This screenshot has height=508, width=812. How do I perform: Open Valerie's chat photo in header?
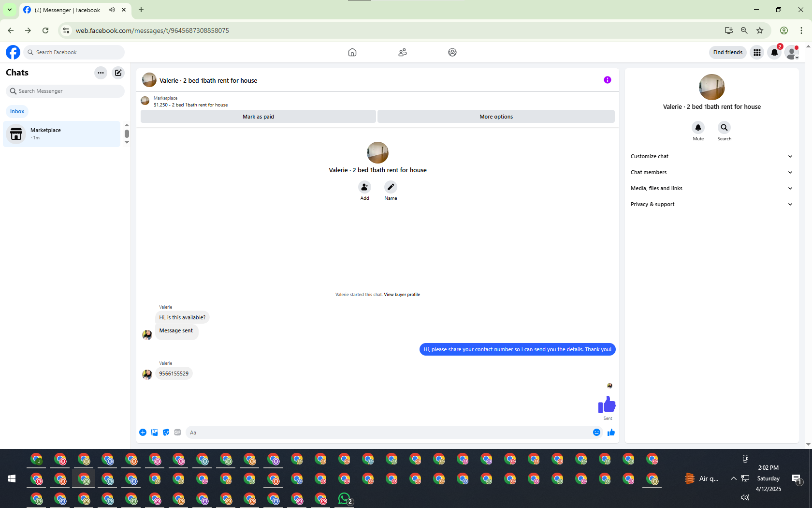pos(149,80)
